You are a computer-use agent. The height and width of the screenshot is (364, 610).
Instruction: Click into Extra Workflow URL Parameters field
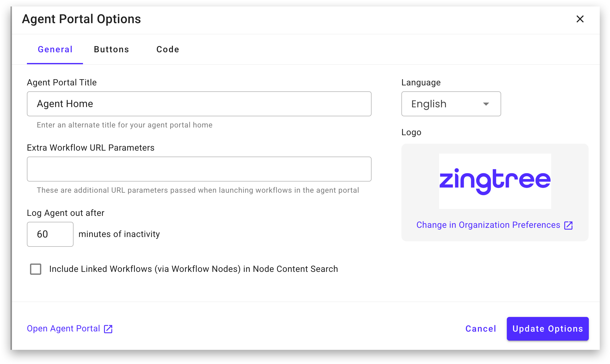[x=199, y=169]
